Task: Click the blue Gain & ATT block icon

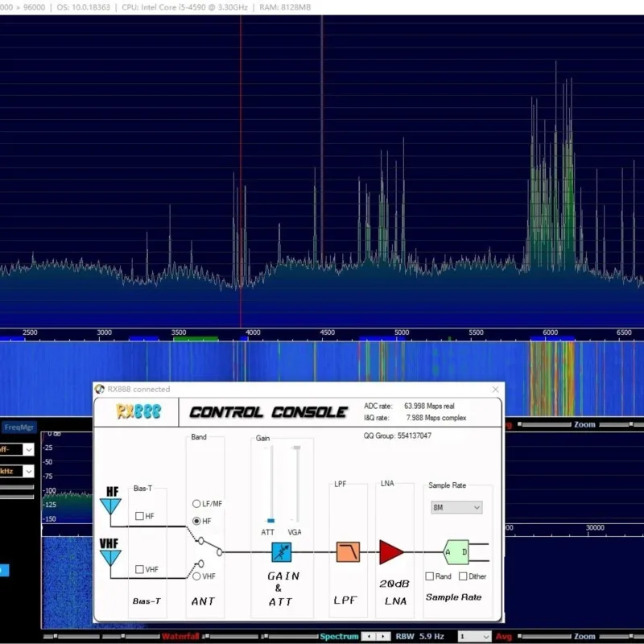Action: click(281, 552)
